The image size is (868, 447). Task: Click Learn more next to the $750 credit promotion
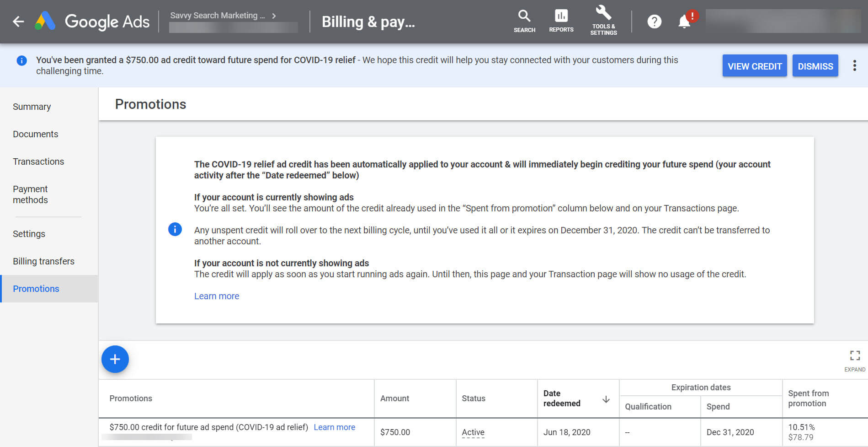tap(334, 427)
